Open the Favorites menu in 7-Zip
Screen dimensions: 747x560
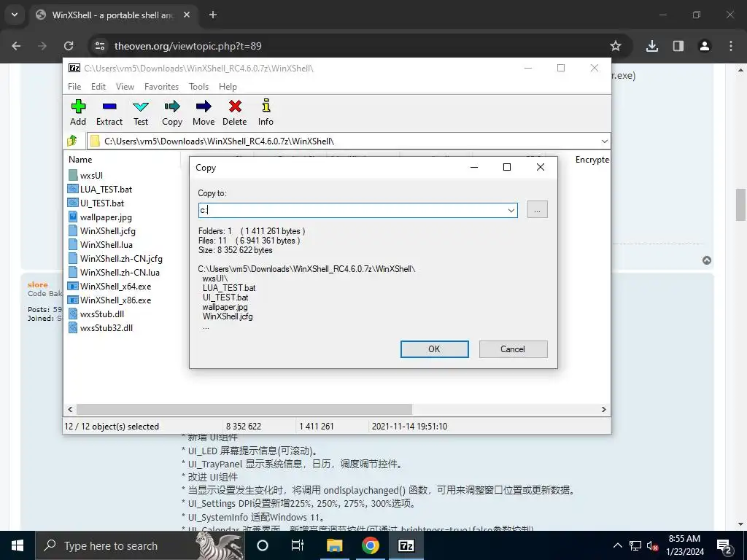[161, 87]
